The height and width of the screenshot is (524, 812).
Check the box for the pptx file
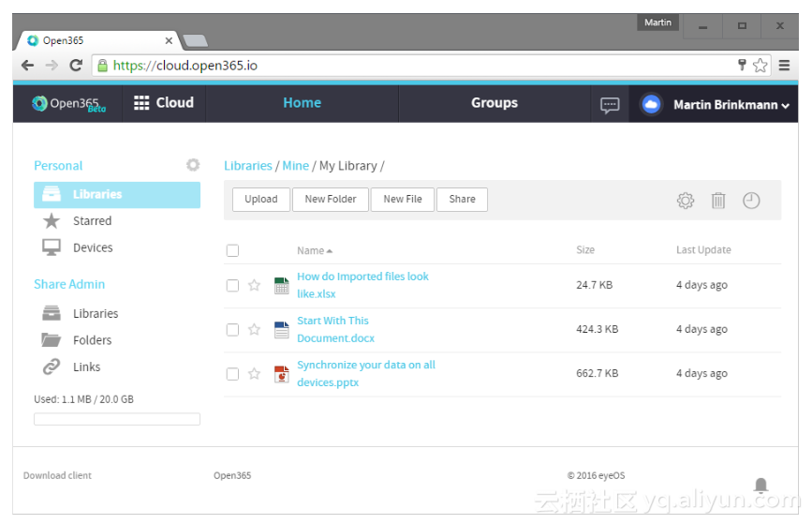click(232, 374)
